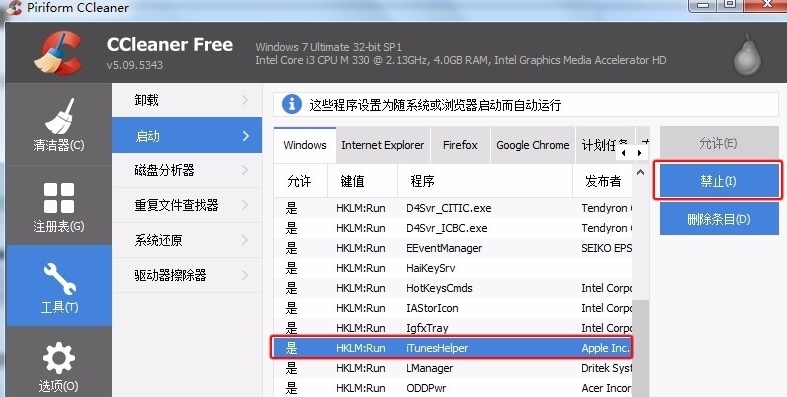Click the pear icon in header
Viewport: 787px width, 397px height.
(747, 56)
